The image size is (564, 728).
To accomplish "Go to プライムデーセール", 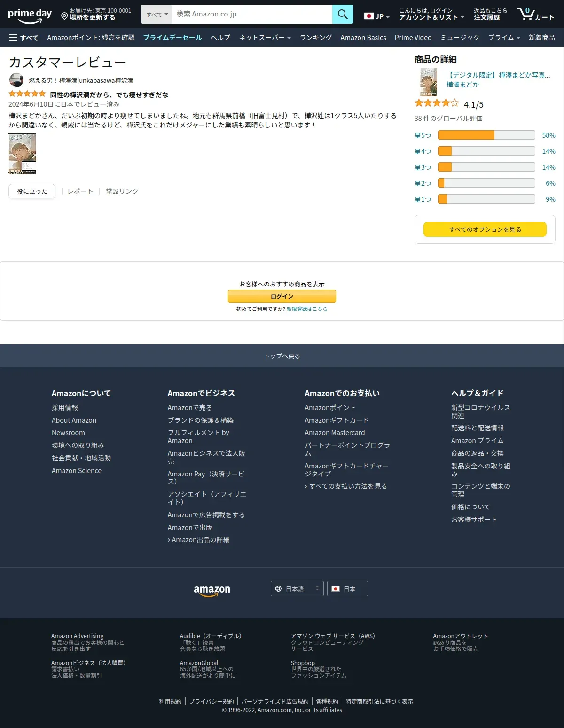I will coord(172,38).
